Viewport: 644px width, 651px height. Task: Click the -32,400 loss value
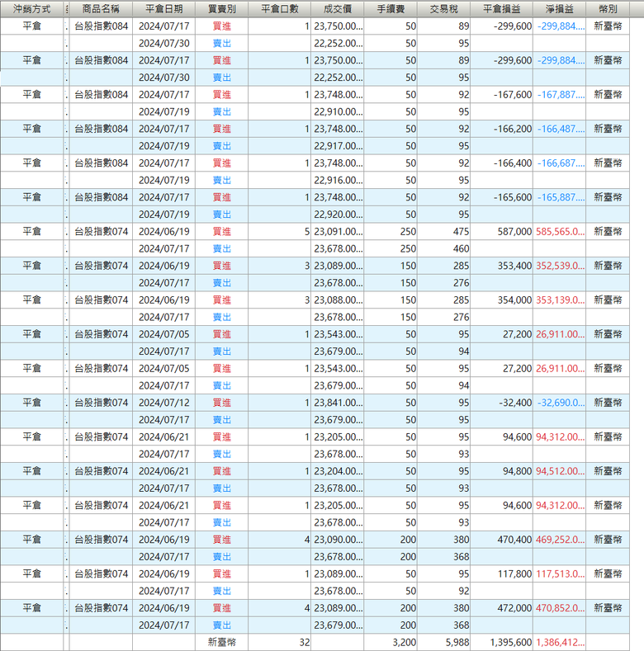tap(515, 403)
